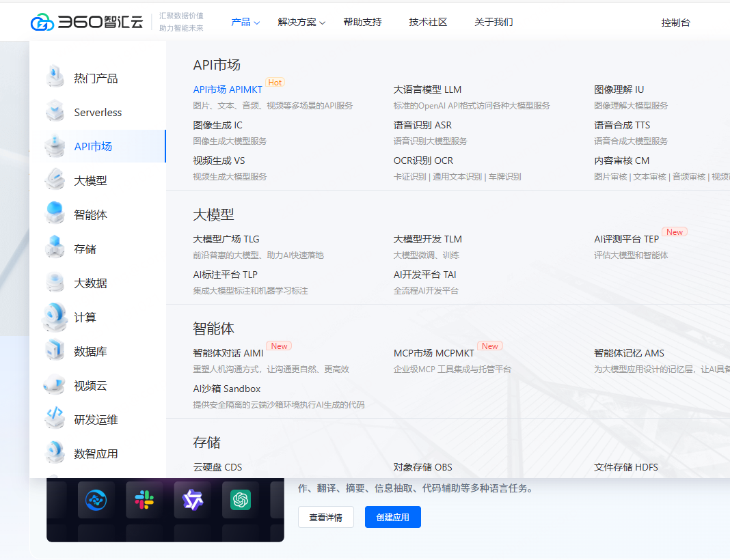The image size is (730, 560).
Task: Expand the 解决方案 dropdown menu
Action: [x=301, y=22]
